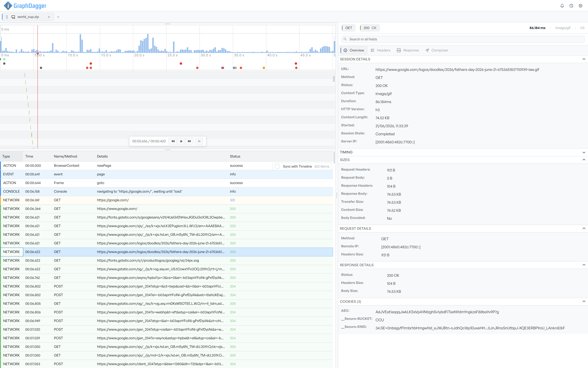Click the Overview tab info icon
This screenshot has height=368, width=588.
click(346, 50)
